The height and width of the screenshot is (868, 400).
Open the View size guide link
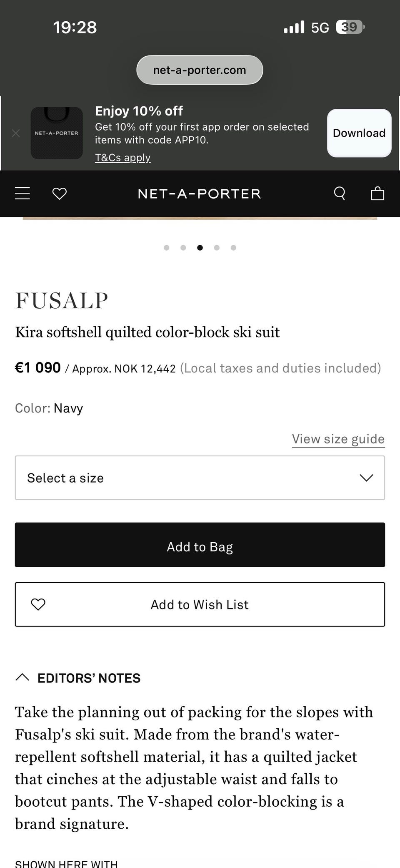tap(338, 439)
